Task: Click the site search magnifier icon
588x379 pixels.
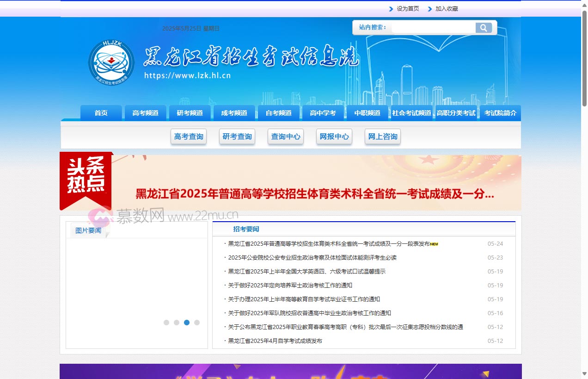Action: pyautogui.click(x=483, y=28)
